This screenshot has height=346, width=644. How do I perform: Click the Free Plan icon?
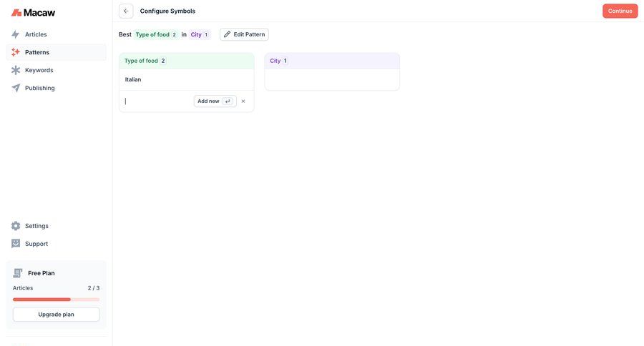click(18, 273)
